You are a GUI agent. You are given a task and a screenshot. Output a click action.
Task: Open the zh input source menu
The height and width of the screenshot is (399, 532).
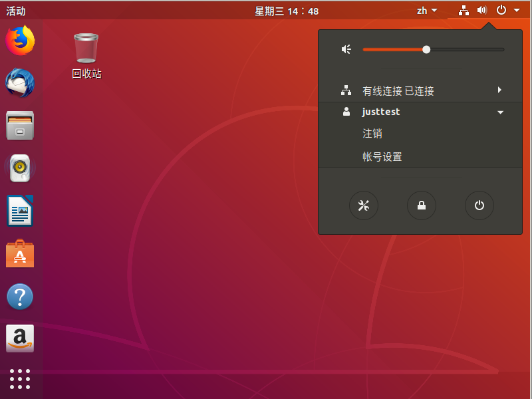pos(427,11)
